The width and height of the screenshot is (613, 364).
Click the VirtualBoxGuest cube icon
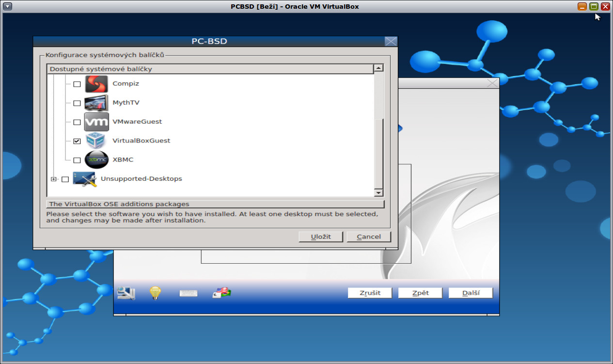click(96, 141)
